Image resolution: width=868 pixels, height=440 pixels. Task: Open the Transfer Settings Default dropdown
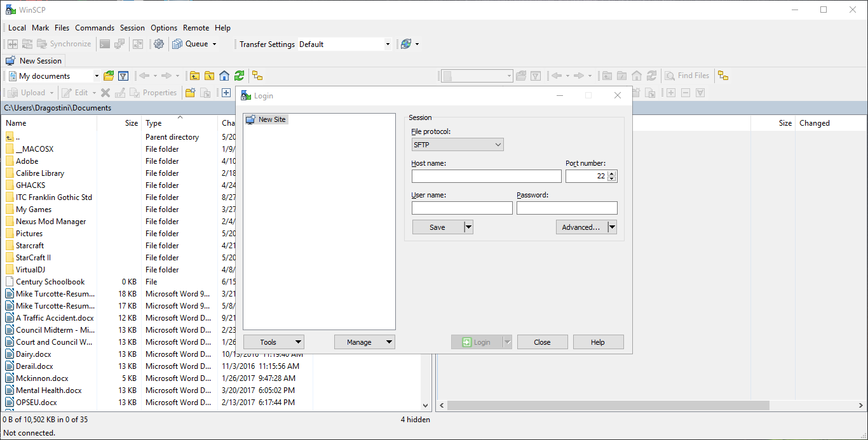[x=388, y=44]
